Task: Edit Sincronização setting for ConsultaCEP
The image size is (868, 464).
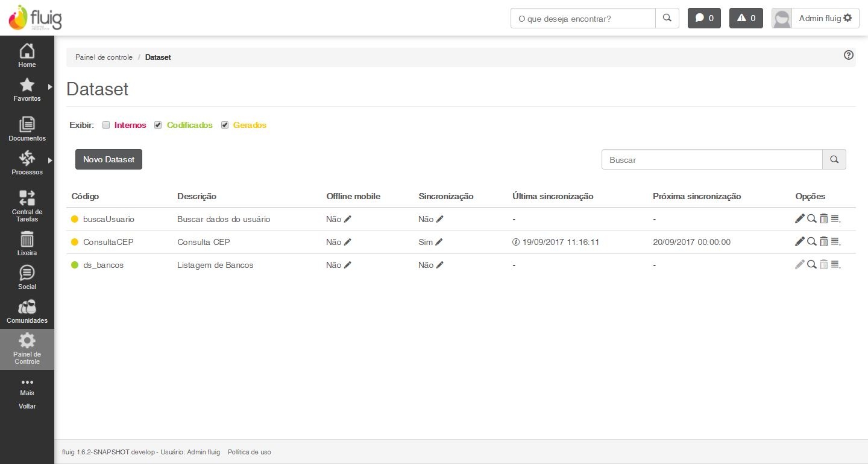Action: [439, 242]
